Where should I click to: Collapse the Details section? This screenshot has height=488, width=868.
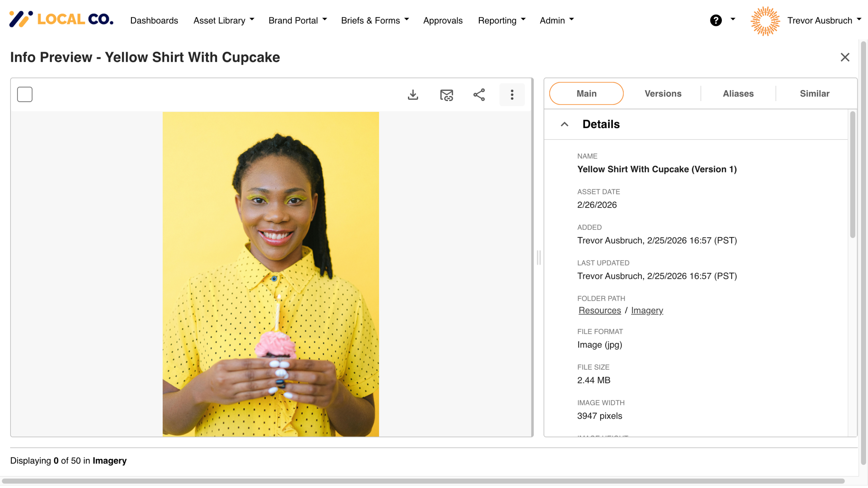[x=564, y=124]
